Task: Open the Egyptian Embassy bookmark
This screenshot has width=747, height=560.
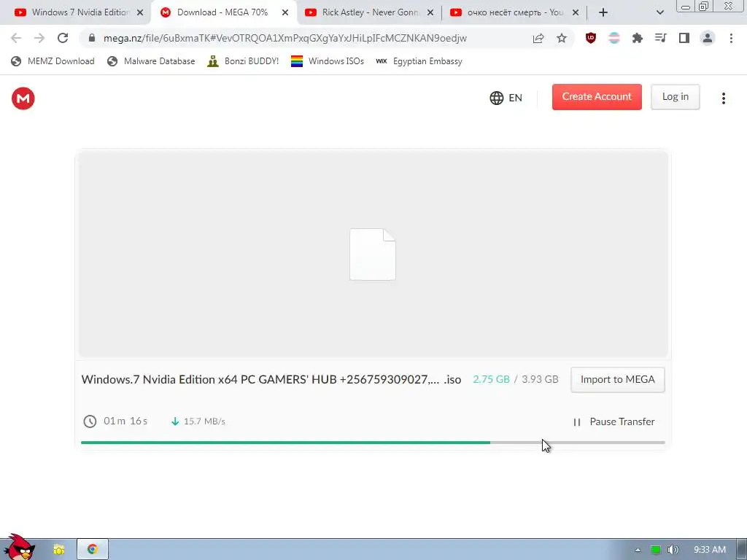Action: point(419,61)
